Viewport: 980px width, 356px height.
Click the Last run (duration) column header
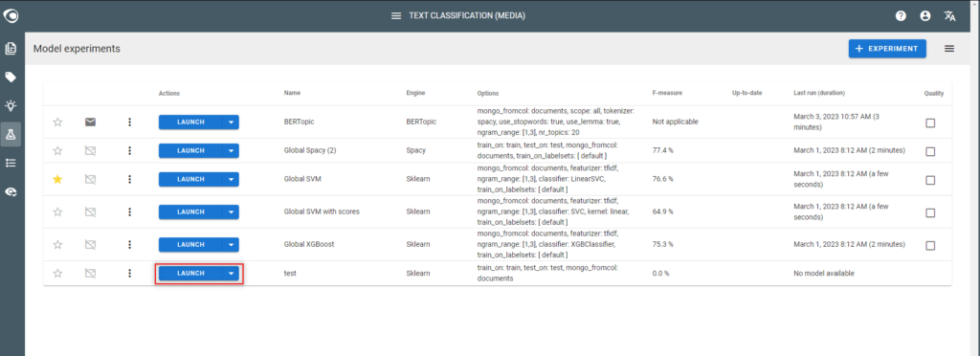[819, 93]
